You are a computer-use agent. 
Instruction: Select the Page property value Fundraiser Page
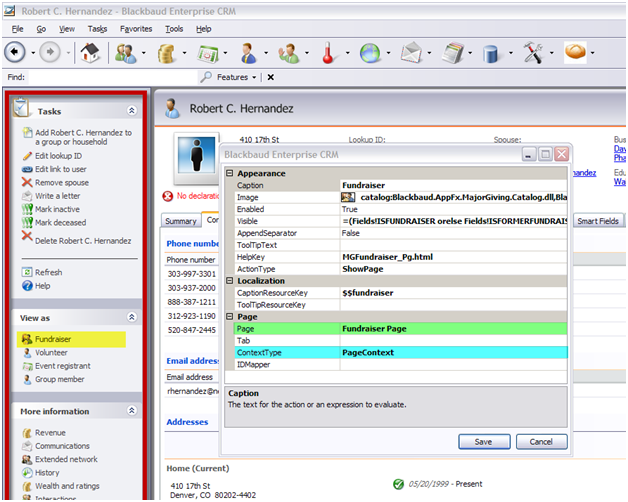(x=453, y=329)
